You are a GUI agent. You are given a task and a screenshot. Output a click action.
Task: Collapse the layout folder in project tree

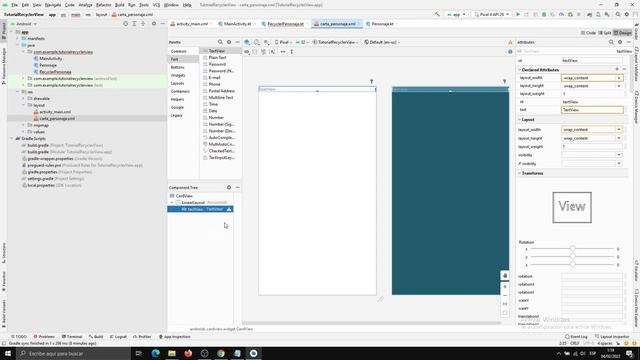click(24, 105)
